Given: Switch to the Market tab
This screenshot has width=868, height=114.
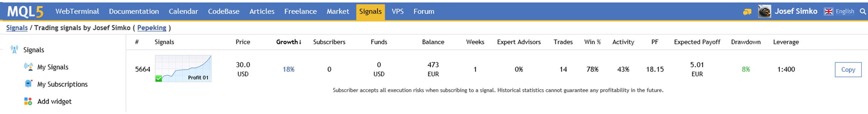Looking at the screenshot, I should tap(338, 12).
